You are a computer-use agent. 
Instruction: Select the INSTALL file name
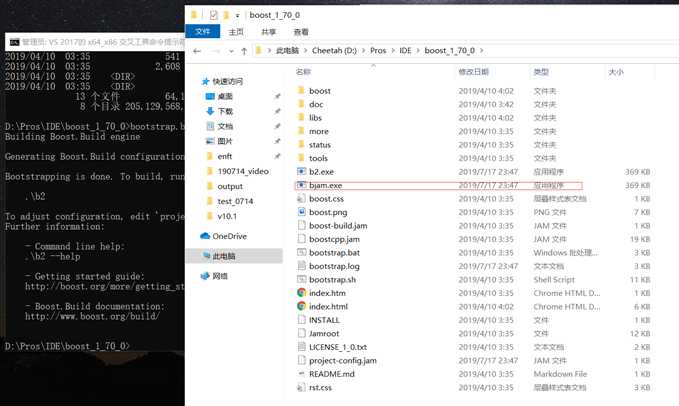[324, 320]
